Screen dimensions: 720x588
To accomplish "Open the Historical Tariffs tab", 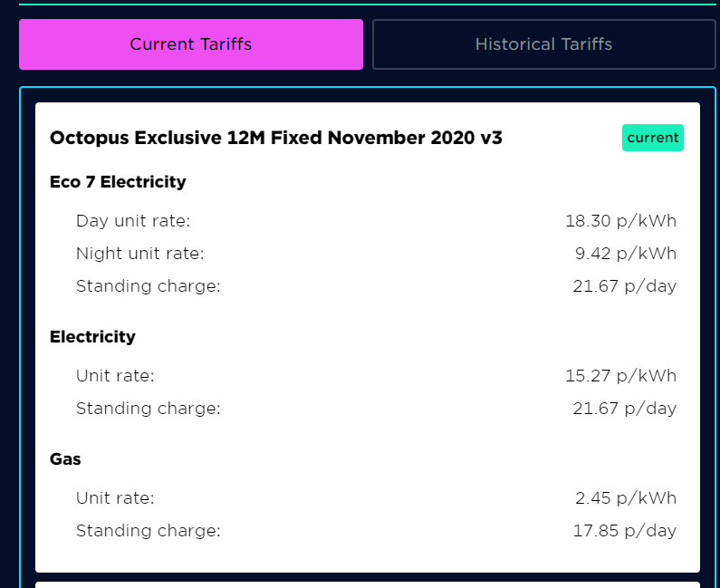I will tap(543, 44).
